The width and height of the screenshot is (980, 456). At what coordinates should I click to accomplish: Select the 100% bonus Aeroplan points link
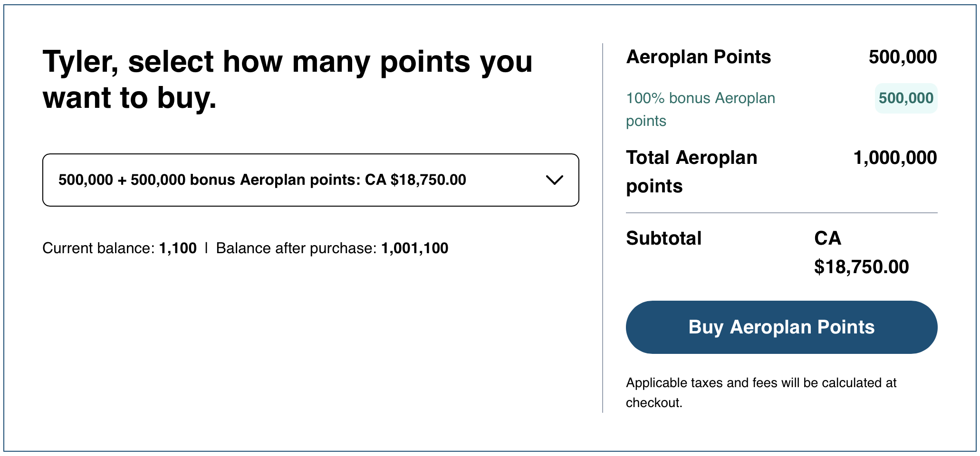coord(701,109)
